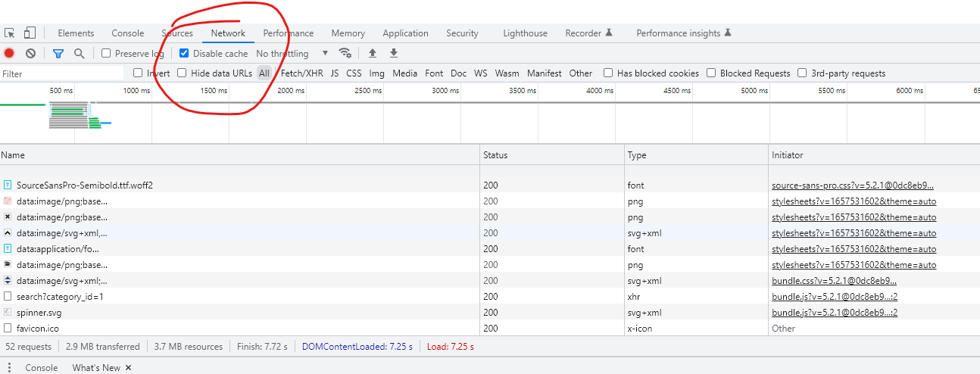The width and height of the screenshot is (980, 374).
Task: Filter requests by Doc
Action: (x=459, y=73)
